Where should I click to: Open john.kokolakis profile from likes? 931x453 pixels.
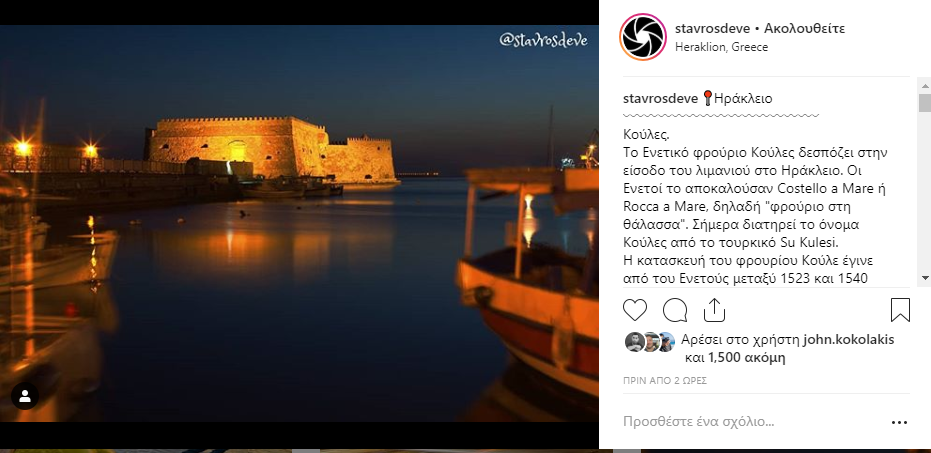pos(848,340)
